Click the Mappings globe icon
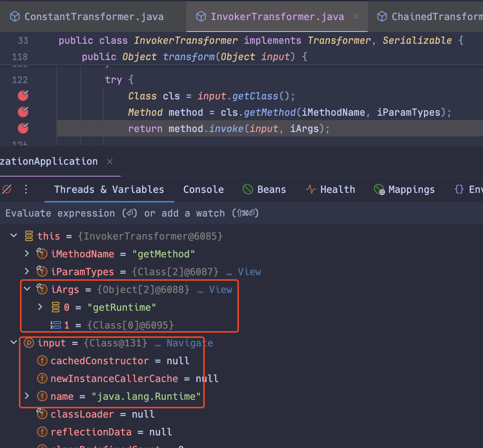This screenshot has width=483, height=448. [x=379, y=189]
